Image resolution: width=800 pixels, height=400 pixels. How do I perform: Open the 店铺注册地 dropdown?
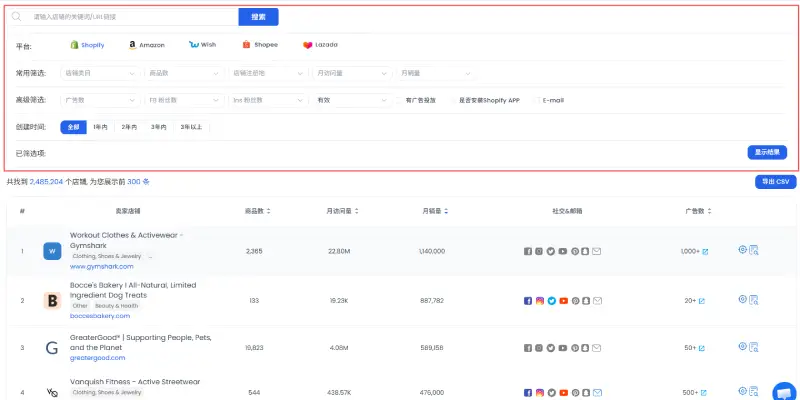click(x=268, y=73)
